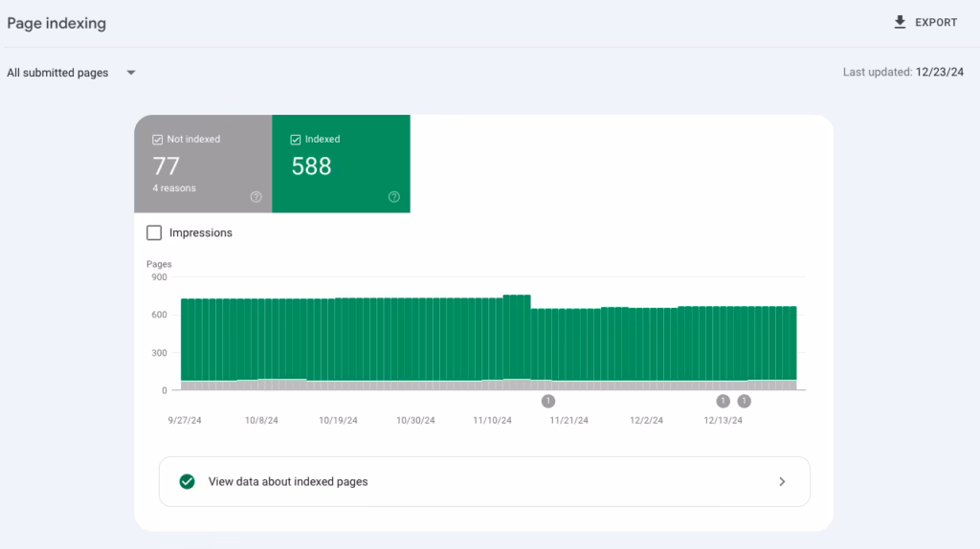Select rightmost annotation marker on the chart
Screen dimensions: 980x549
(x=745, y=401)
